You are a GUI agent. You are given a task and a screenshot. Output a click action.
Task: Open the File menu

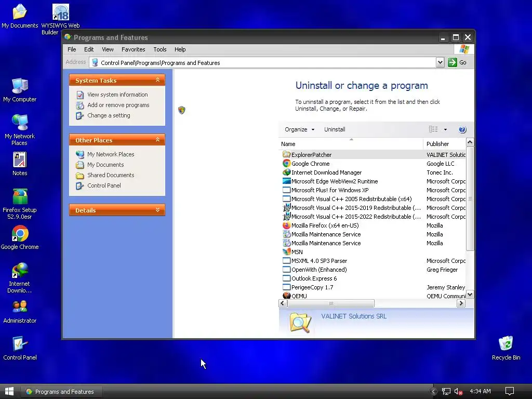point(72,49)
